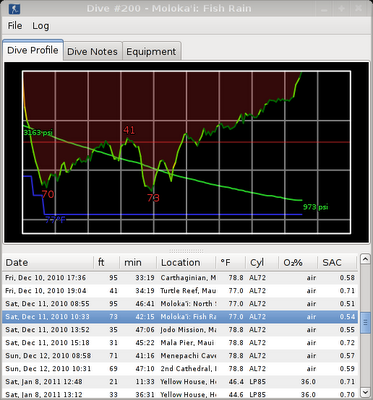This screenshot has width=373, height=400.
Task: Close the Dive #200 window
Action: point(359,9)
